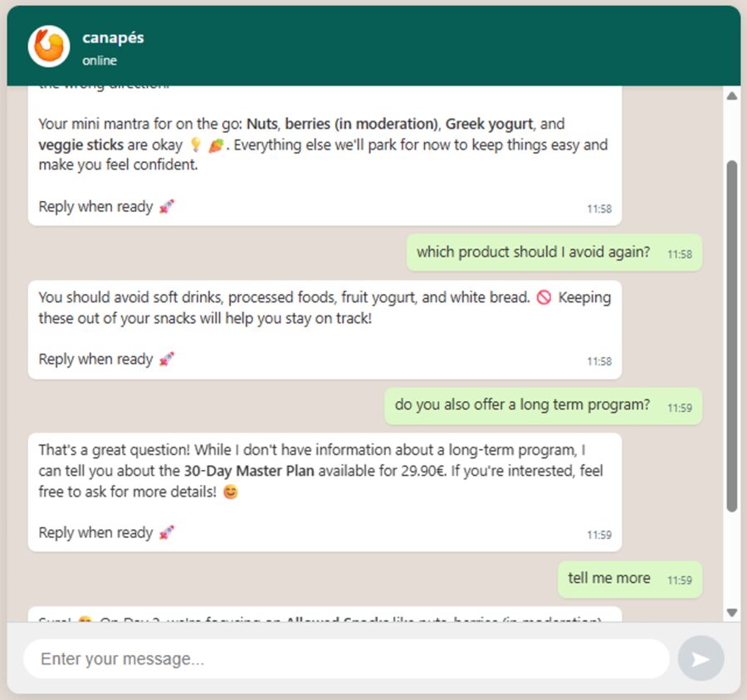Click the carrot emoji in the mantra message

216,144
